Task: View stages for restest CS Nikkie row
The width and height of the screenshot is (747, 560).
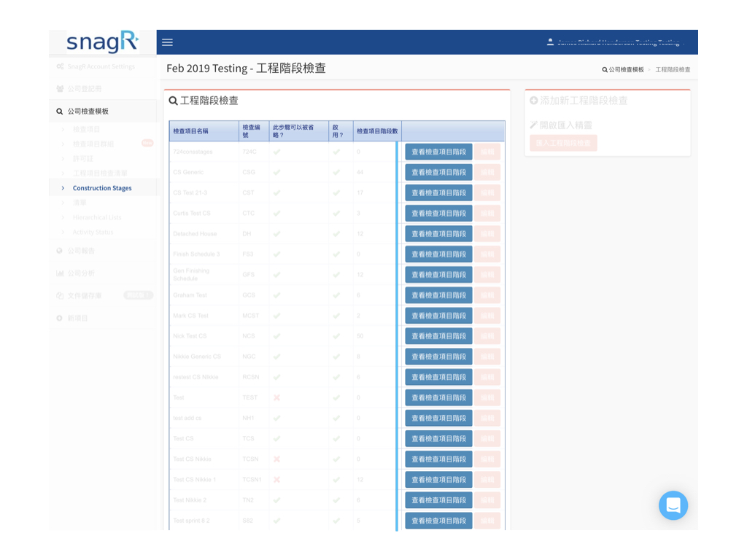Action: (x=438, y=377)
